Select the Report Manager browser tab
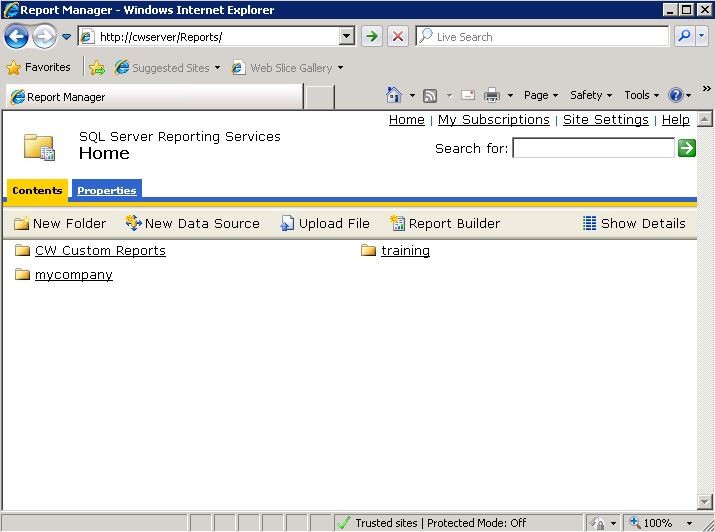The image size is (715, 532). click(154, 97)
